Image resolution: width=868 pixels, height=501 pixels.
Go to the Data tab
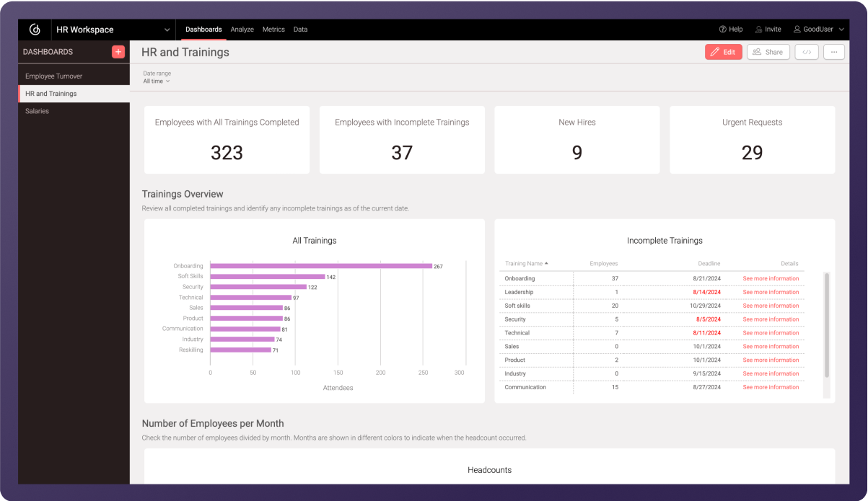300,30
